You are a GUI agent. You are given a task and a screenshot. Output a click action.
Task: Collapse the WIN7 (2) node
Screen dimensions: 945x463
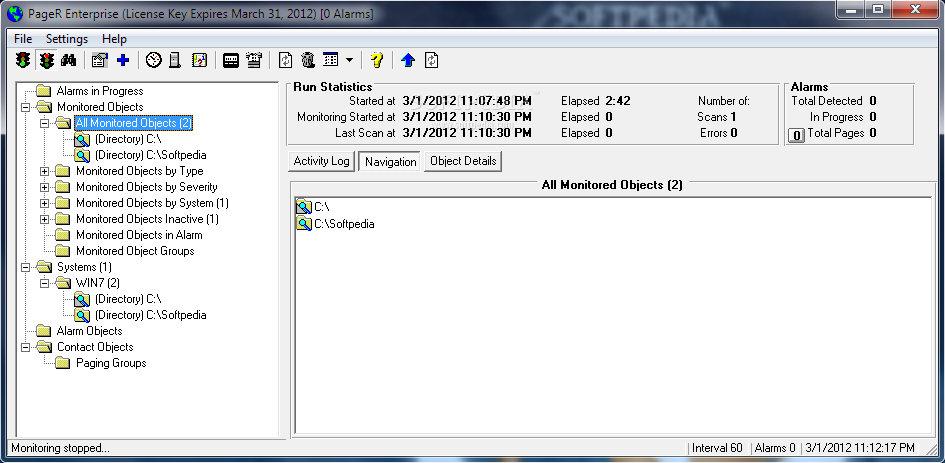click(x=45, y=283)
